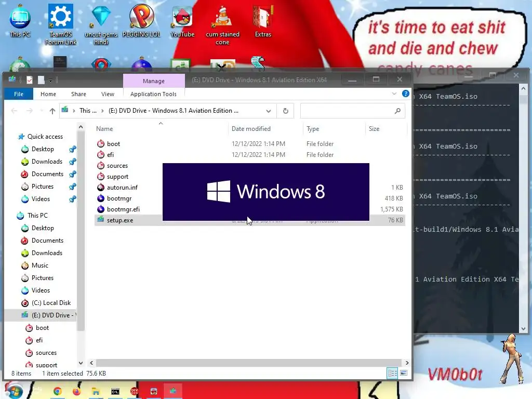Select setup.exe file icon
The image size is (532, 399).
click(100, 220)
